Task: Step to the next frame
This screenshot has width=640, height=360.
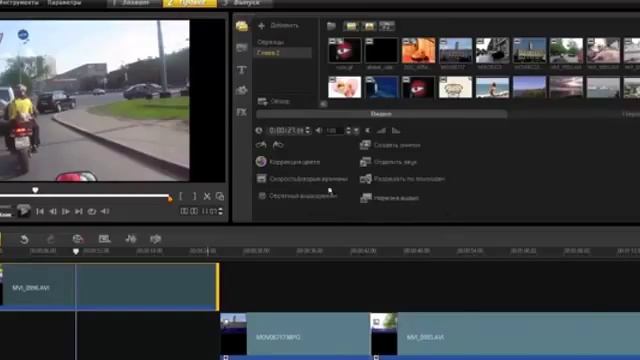Action: point(66,211)
